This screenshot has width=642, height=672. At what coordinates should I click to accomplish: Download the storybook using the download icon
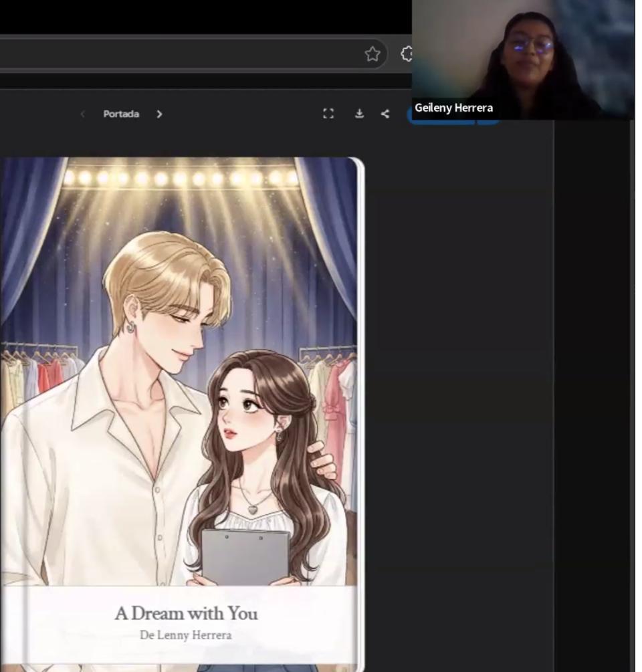coord(359,114)
